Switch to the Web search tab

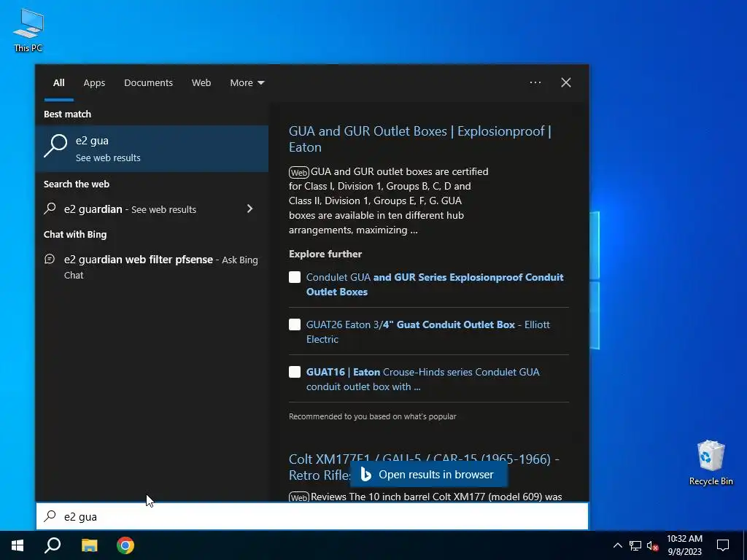201,83
